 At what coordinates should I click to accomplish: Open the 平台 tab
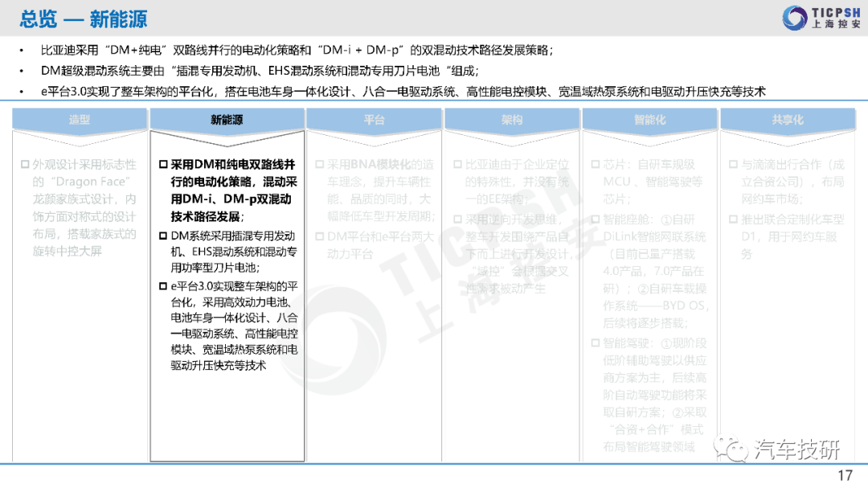click(x=375, y=120)
